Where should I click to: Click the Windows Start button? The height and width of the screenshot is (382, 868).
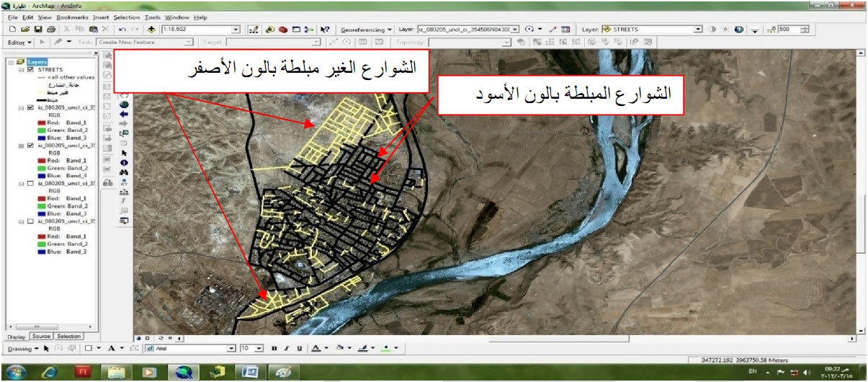(x=16, y=371)
